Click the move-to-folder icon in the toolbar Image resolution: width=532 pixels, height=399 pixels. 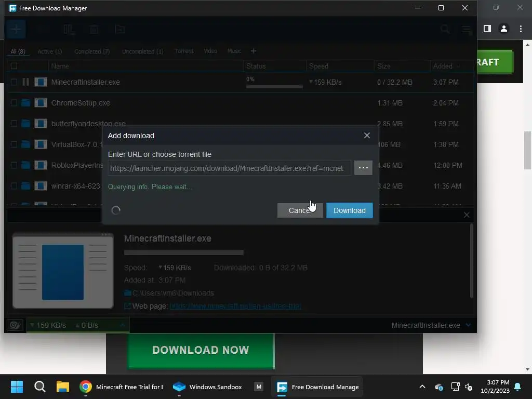pyautogui.click(x=120, y=30)
